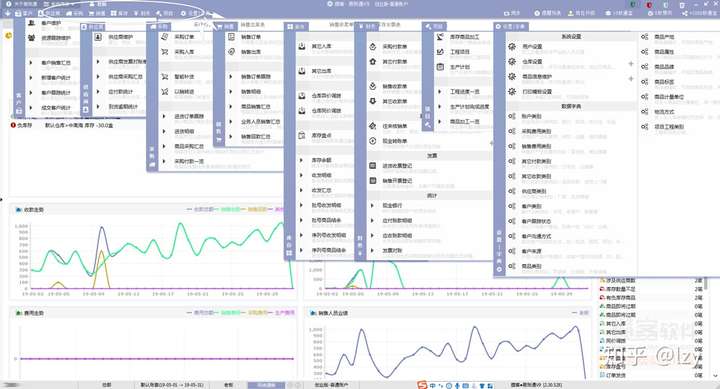The height and width of the screenshot is (389, 720).
Task: Toggle blue series in 收款走势 chart legend
Action: pos(200,209)
